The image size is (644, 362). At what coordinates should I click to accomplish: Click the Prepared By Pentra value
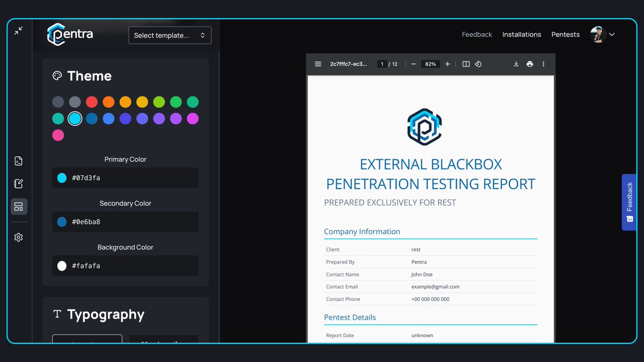click(x=419, y=262)
